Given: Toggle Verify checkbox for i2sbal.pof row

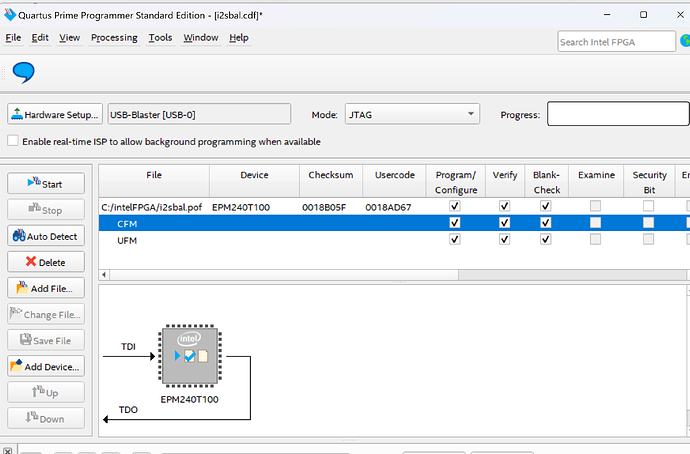Looking at the screenshot, I should point(504,206).
